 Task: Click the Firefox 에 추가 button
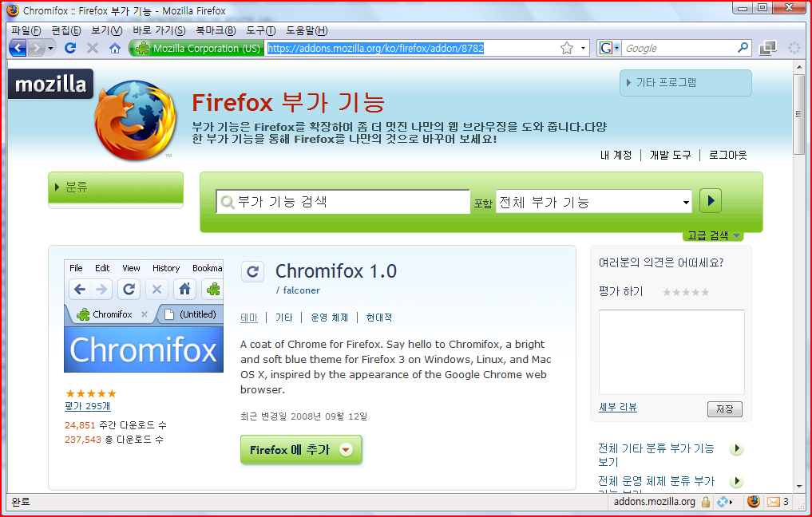301,450
